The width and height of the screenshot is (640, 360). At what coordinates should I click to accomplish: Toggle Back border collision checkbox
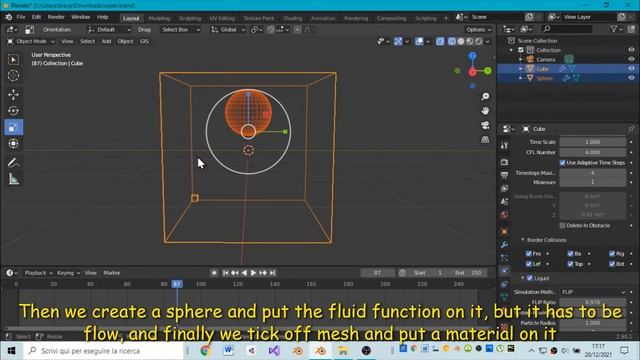pos(570,253)
